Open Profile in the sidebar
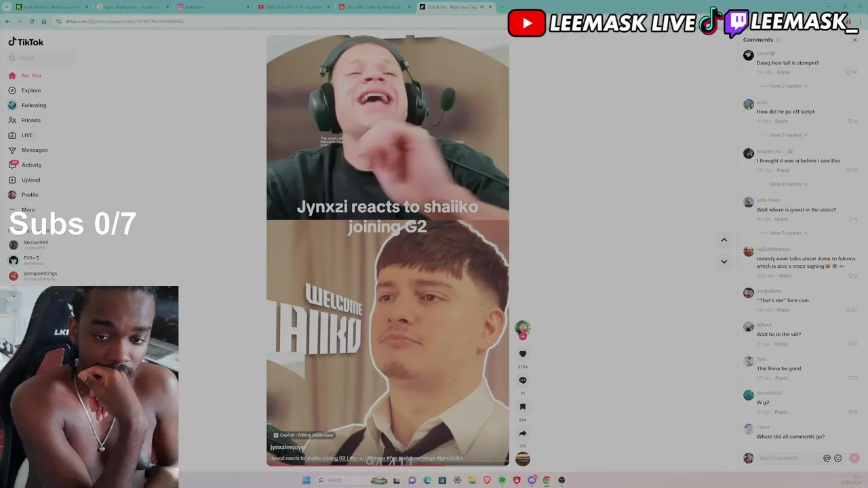Viewport: 868px width, 488px height. 24,195
